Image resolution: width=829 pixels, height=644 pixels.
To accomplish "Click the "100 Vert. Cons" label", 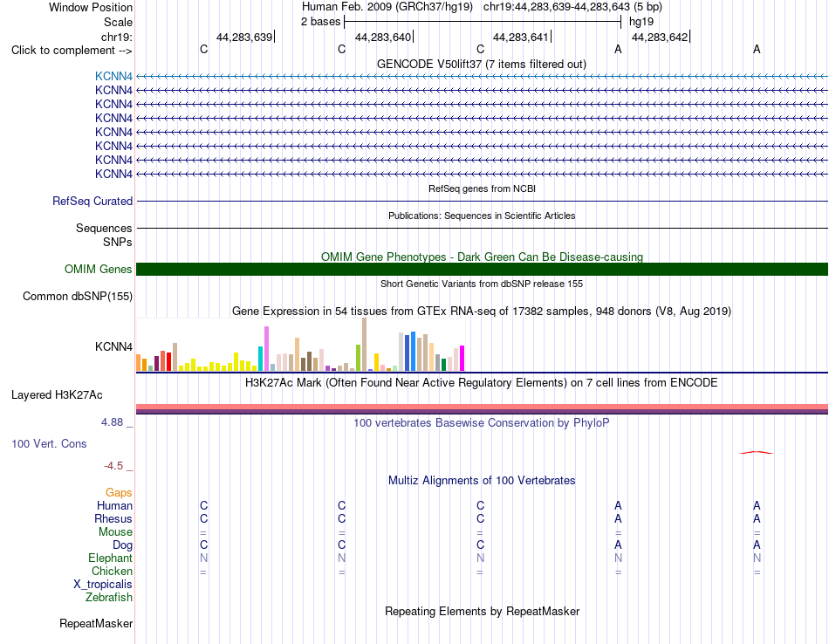I will (49, 443).
